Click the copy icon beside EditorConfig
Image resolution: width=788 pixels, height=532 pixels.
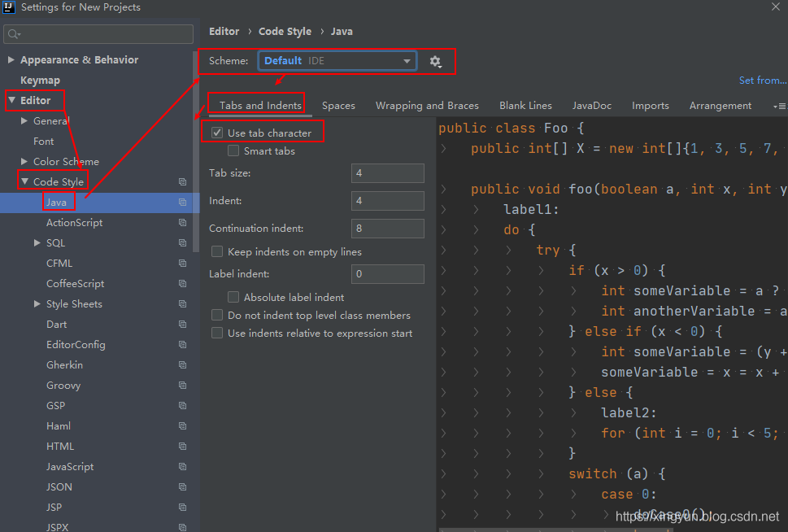[183, 345]
